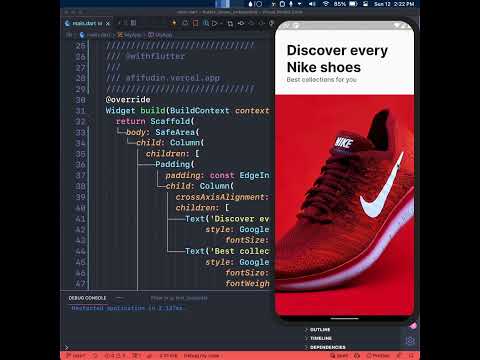
Task: Click the battery indicator showing 85%
Action: tap(345, 4)
